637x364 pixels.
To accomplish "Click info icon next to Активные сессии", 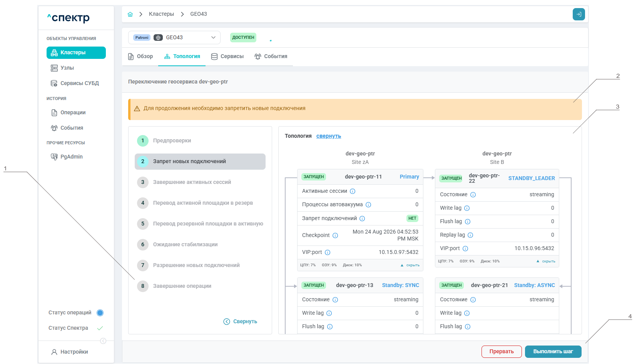I will (353, 191).
